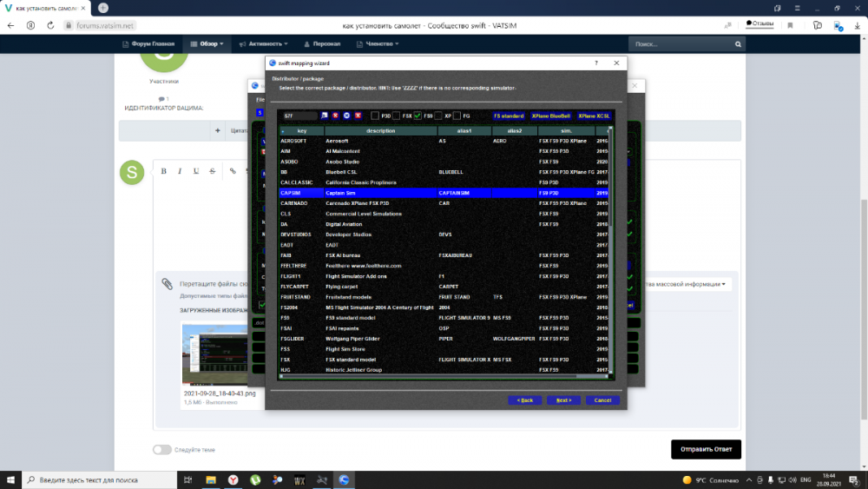The width and height of the screenshot is (868, 489).
Task: Click the filter icon beside the 67F field
Action: (x=325, y=116)
